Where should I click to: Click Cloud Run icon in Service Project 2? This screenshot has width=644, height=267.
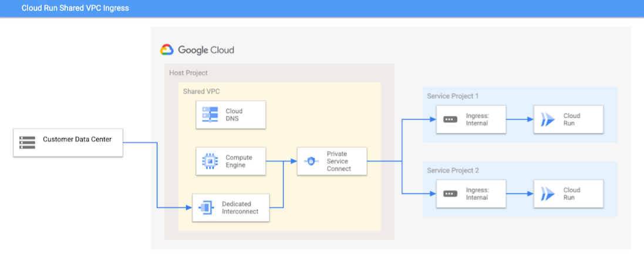[x=548, y=193]
